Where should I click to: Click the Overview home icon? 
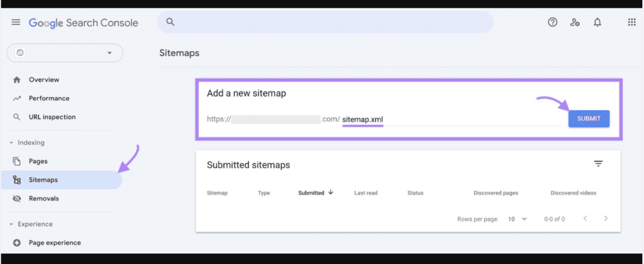(x=17, y=80)
